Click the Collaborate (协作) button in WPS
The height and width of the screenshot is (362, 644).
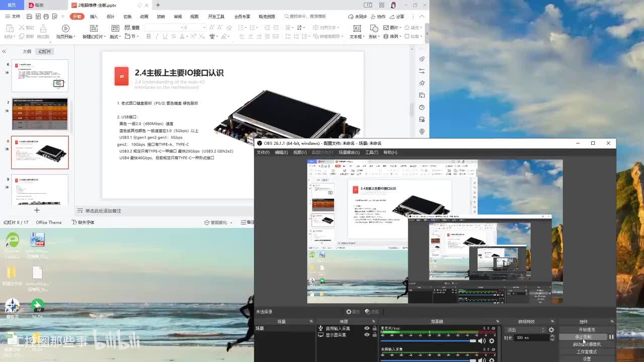pos(378,17)
